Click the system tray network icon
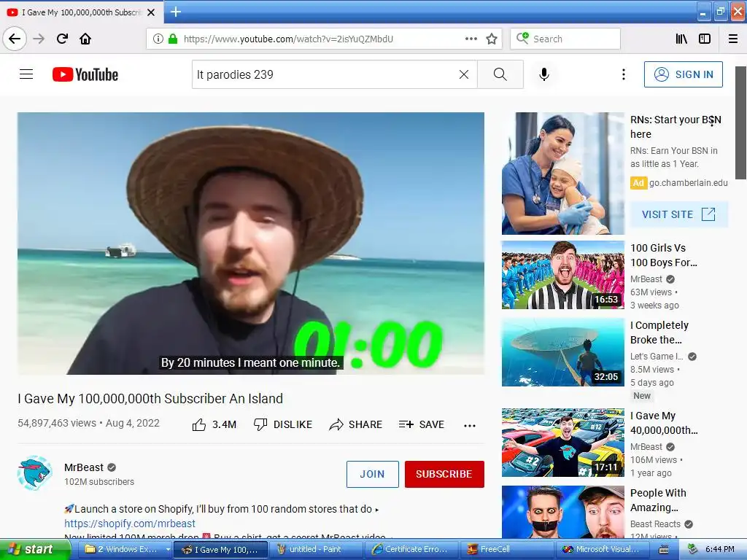Image resolution: width=747 pixels, height=560 pixels. pyautogui.click(x=693, y=550)
